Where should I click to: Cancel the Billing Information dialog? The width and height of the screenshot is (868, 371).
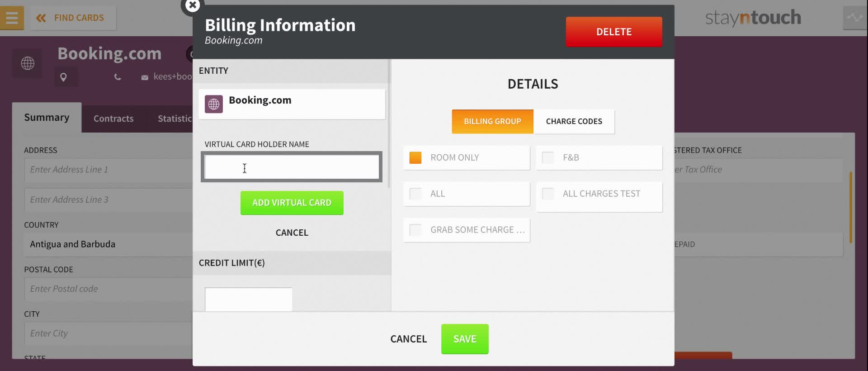click(409, 339)
